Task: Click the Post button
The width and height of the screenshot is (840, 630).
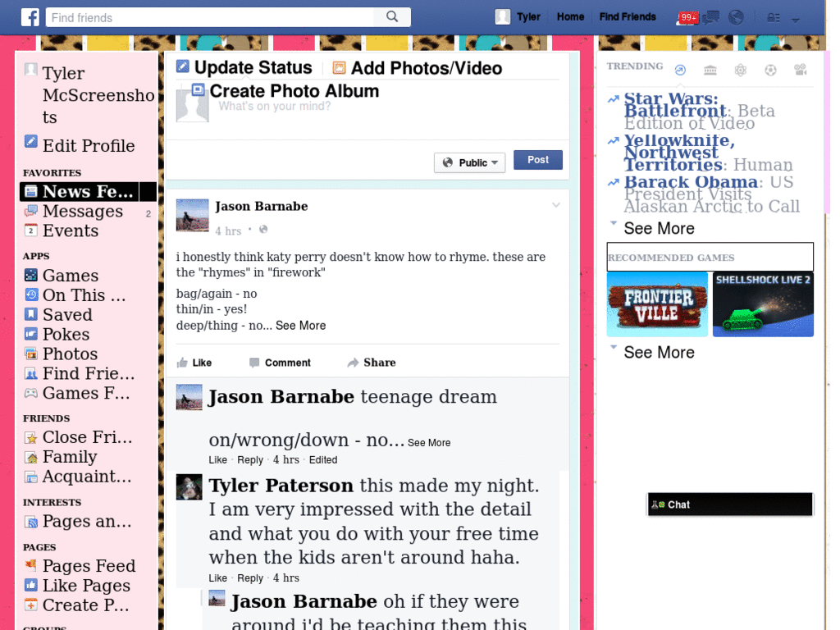Action: pyautogui.click(x=538, y=160)
